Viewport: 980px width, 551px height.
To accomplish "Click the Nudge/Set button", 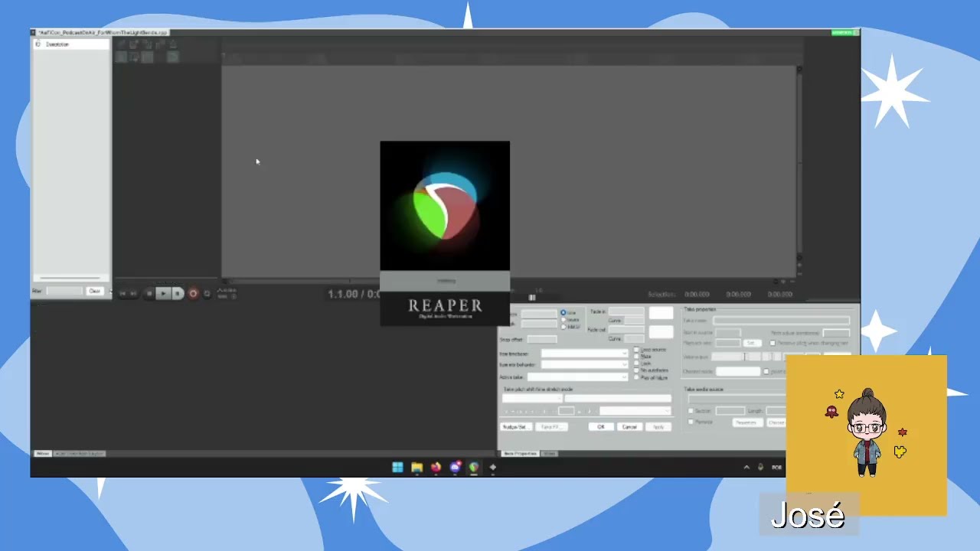I will [514, 426].
